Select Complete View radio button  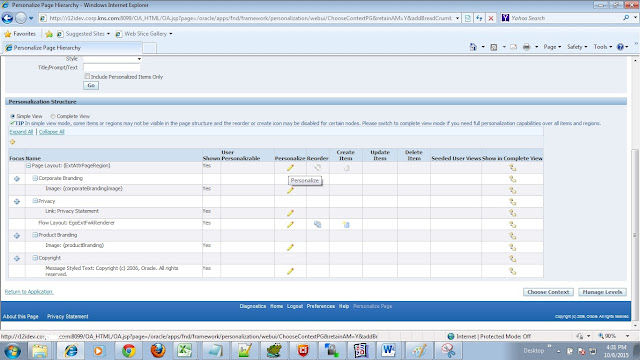click(x=53, y=116)
